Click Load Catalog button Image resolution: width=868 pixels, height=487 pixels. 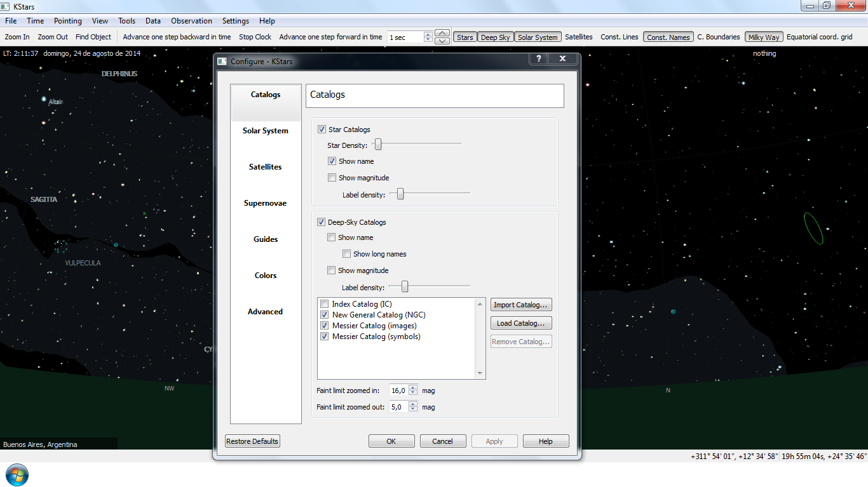point(521,323)
